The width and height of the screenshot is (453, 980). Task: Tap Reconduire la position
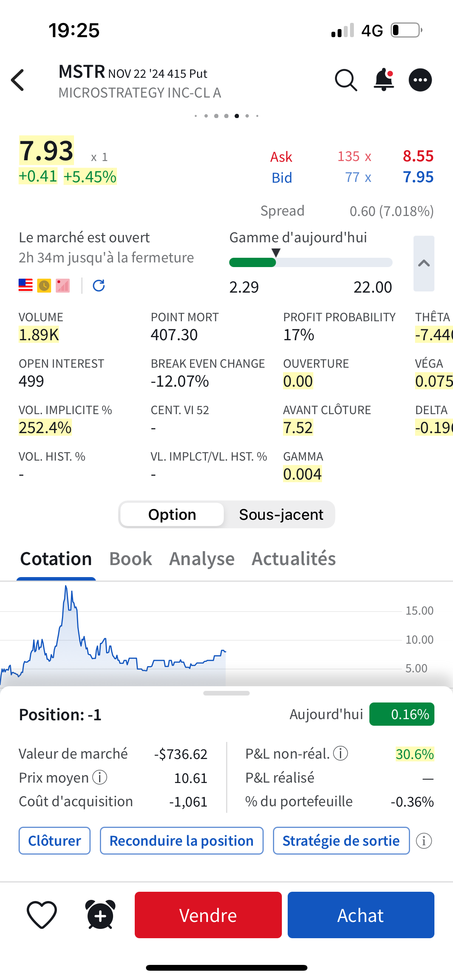point(182,841)
